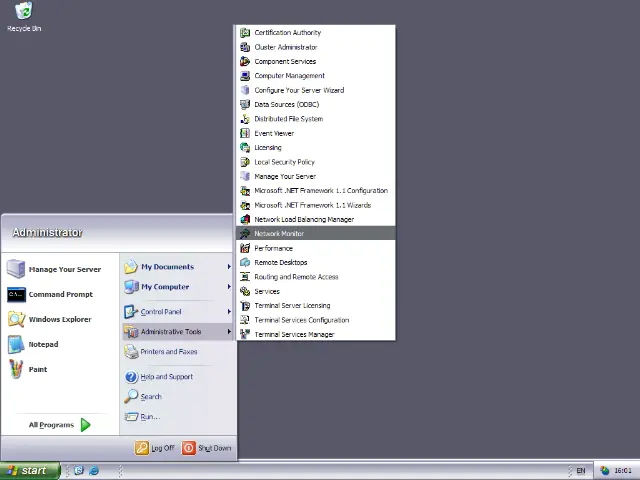This screenshot has height=480, width=640.
Task: Expand My Documents submenu arrow
Action: (229, 267)
